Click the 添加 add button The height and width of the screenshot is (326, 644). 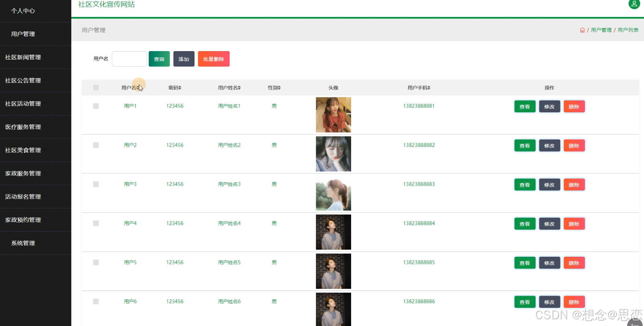(184, 59)
